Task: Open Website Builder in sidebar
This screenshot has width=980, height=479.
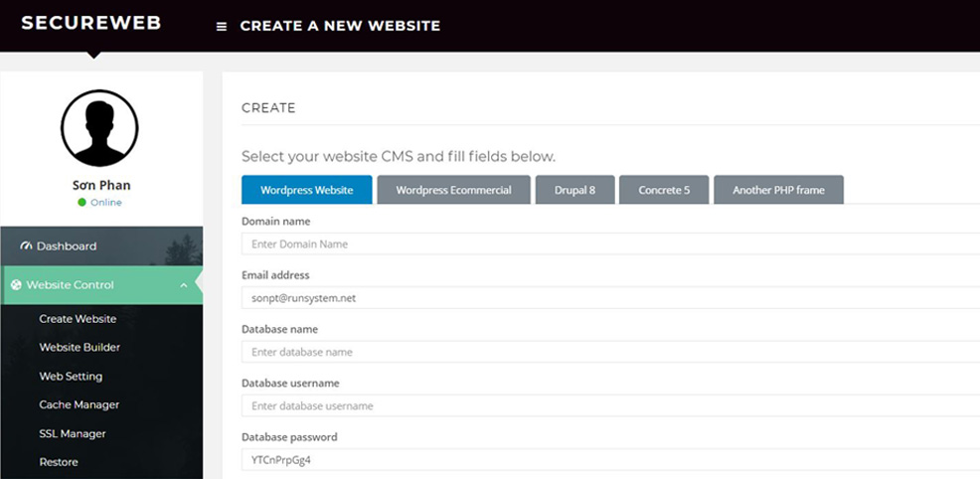Action: [x=80, y=348]
